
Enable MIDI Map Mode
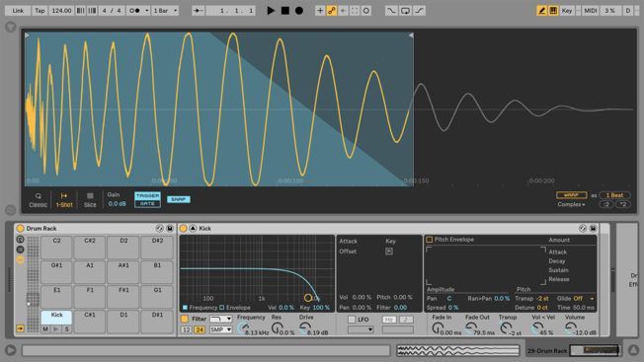(591, 11)
